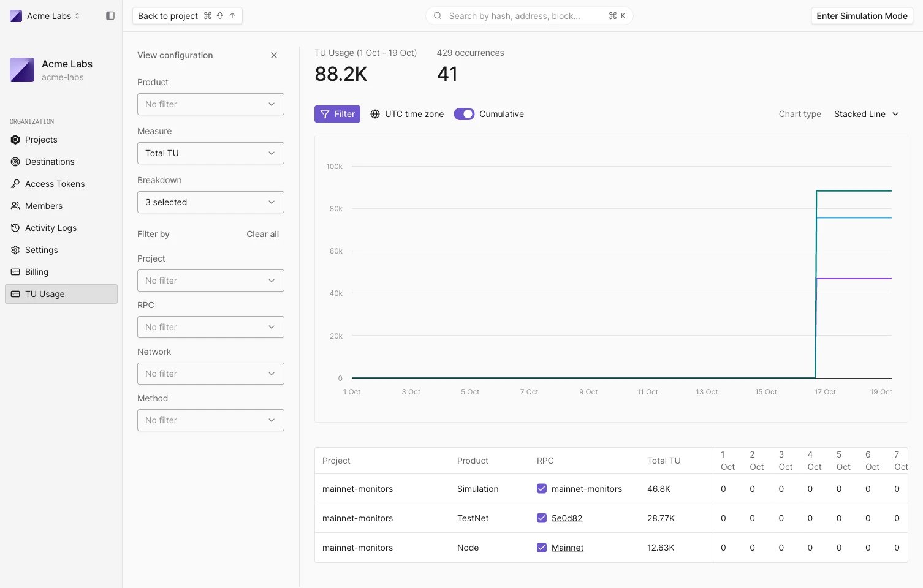The width and height of the screenshot is (923, 588).
Task: Click the large Acme Labs organization avatar
Action: click(22, 70)
